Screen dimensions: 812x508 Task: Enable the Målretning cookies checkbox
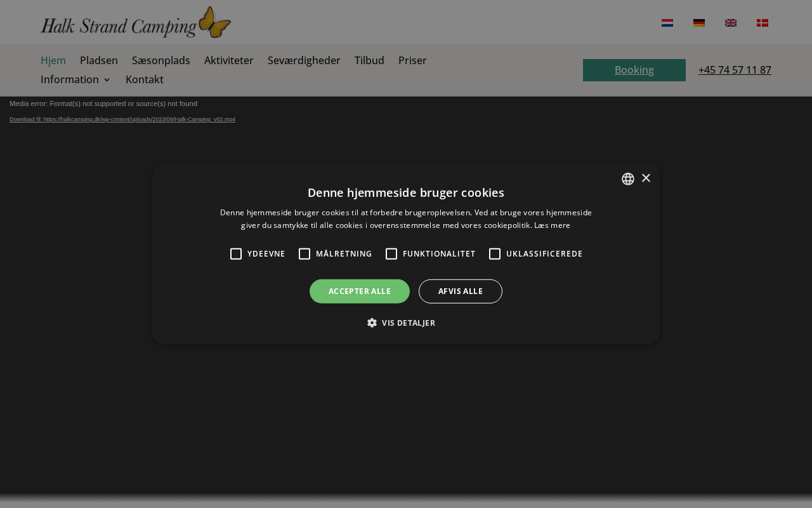pyautogui.click(x=304, y=254)
